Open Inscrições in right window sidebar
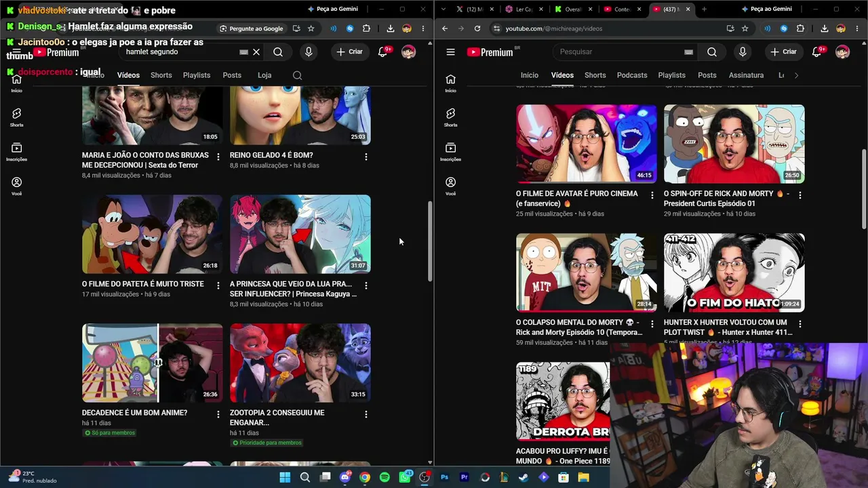This screenshot has width=868, height=488. (x=450, y=152)
